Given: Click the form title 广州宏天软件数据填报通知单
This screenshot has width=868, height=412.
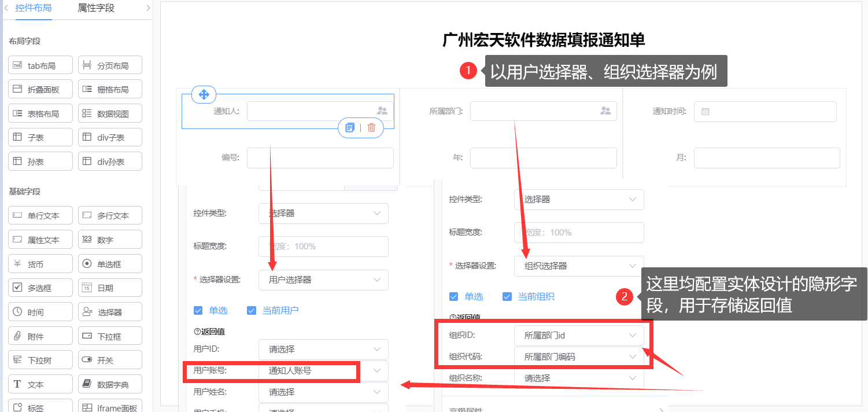Looking at the screenshot, I should [543, 40].
